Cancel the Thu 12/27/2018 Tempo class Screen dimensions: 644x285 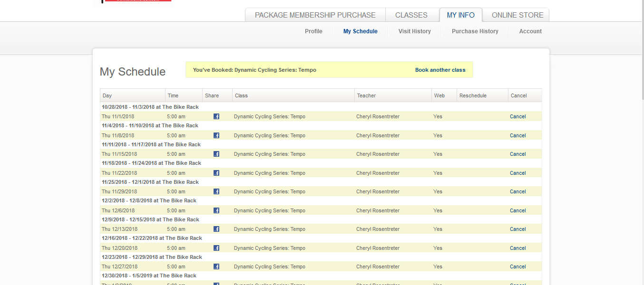[517, 266]
